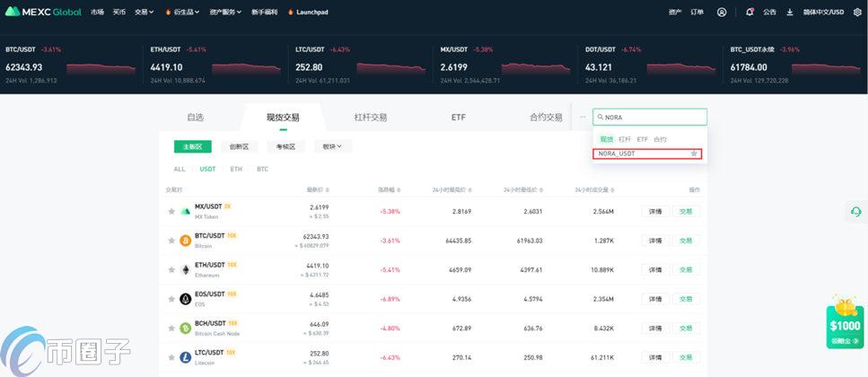Open the customer support headset icon
Image resolution: width=868 pixels, height=377 pixels.
pos(856,212)
